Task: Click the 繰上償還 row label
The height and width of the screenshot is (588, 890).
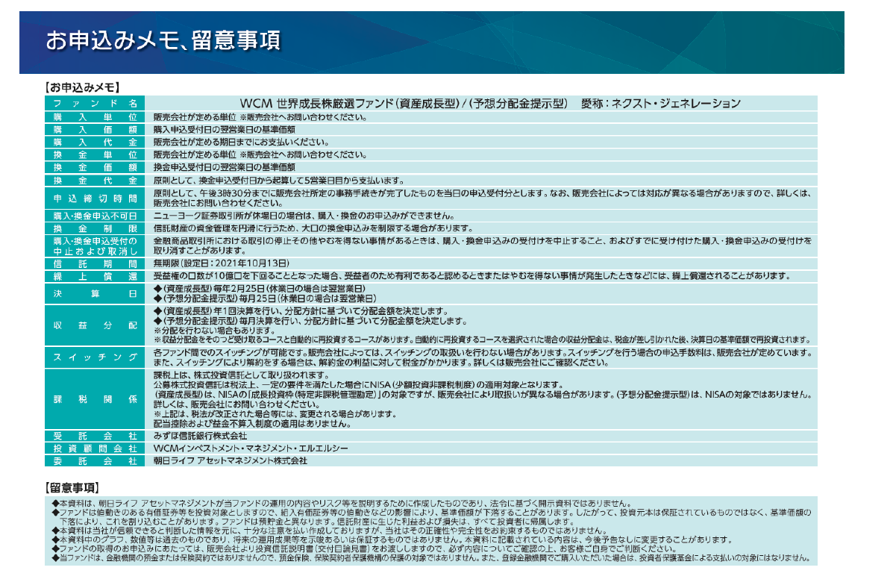Action: pyautogui.click(x=95, y=276)
